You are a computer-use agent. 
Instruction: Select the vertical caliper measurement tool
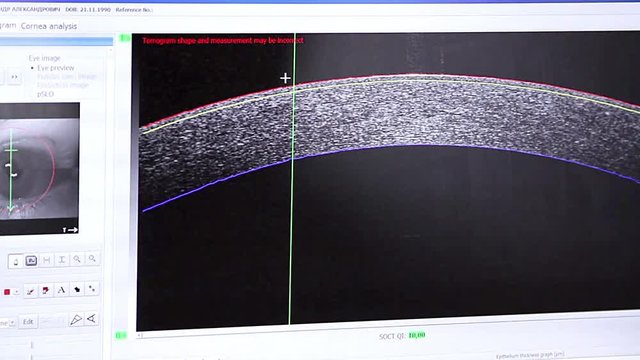click(62, 260)
